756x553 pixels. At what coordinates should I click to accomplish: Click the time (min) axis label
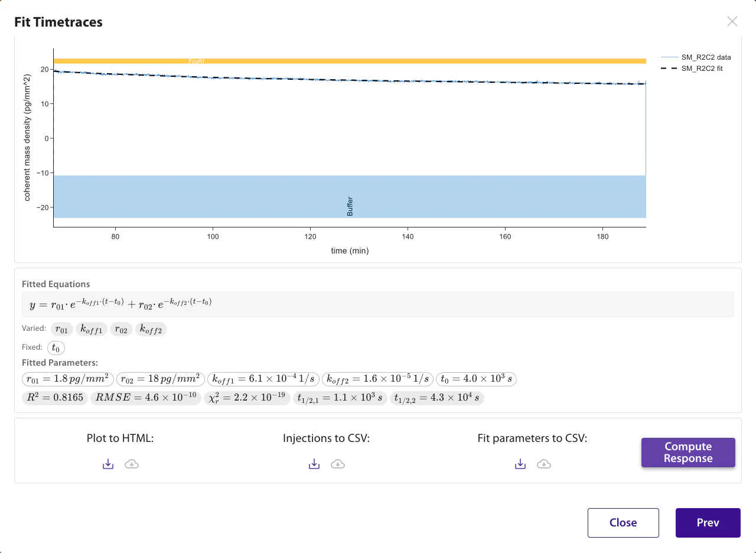coord(350,251)
